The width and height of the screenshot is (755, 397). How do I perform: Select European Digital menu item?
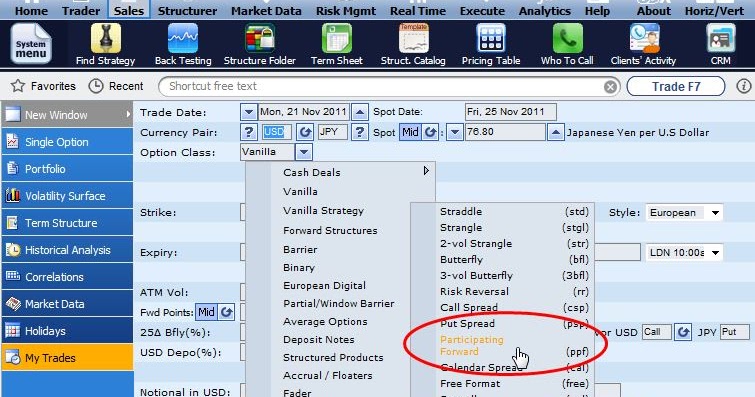(325, 286)
